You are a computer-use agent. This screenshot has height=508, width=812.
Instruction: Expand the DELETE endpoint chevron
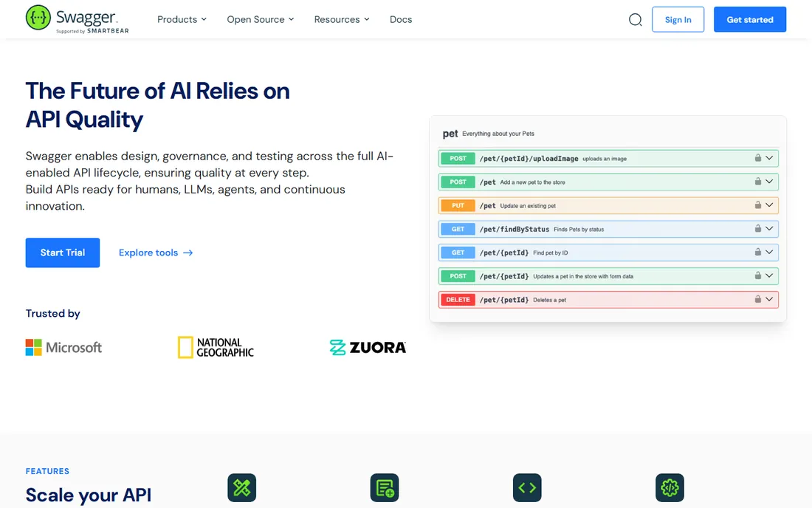(769, 299)
